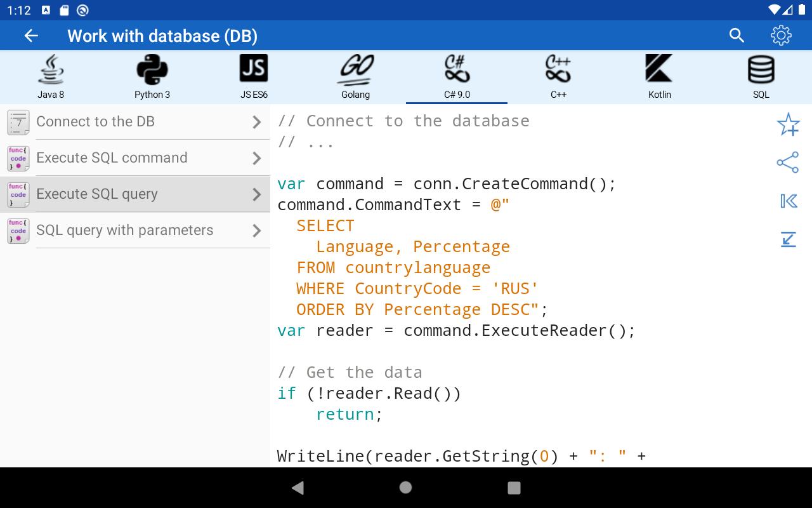Click the Execute SQL query func icon
This screenshot has width=812, height=508.
click(x=18, y=194)
